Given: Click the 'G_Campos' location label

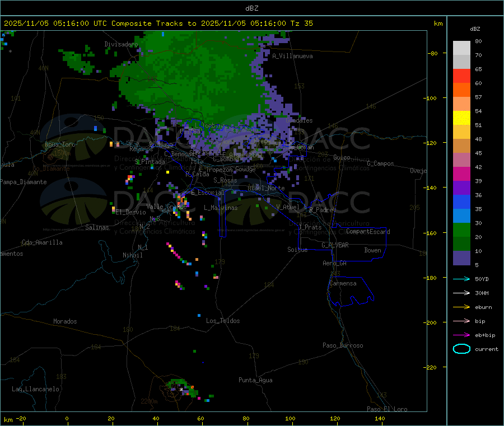Looking at the screenshot, I should (381, 163).
